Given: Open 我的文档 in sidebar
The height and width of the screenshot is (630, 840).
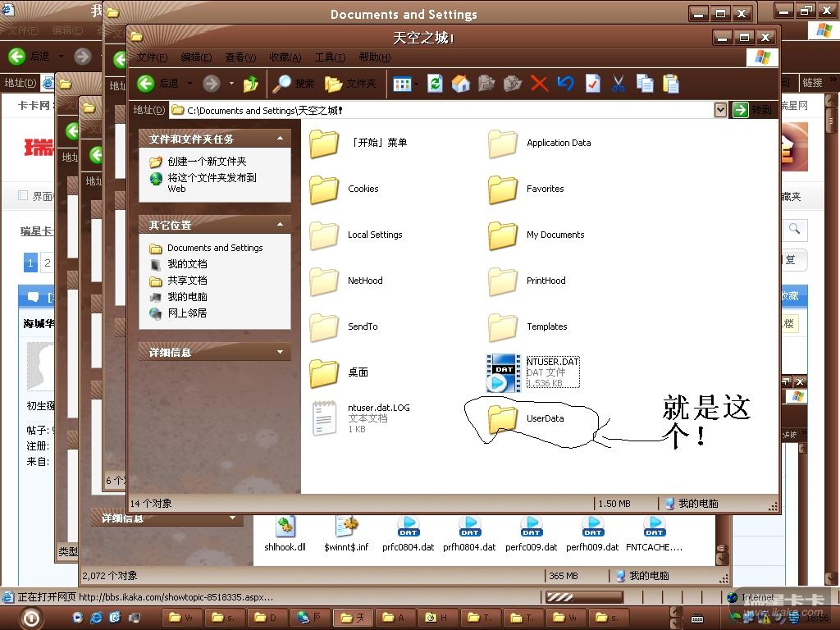Looking at the screenshot, I should tap(187, 264).
